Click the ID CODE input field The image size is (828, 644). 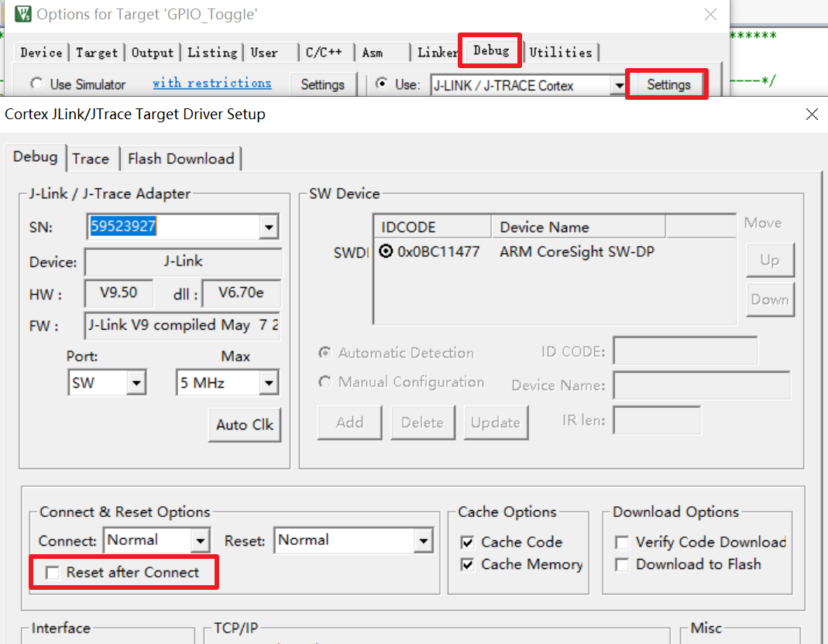pyautogui.click(x=685, y=351)
